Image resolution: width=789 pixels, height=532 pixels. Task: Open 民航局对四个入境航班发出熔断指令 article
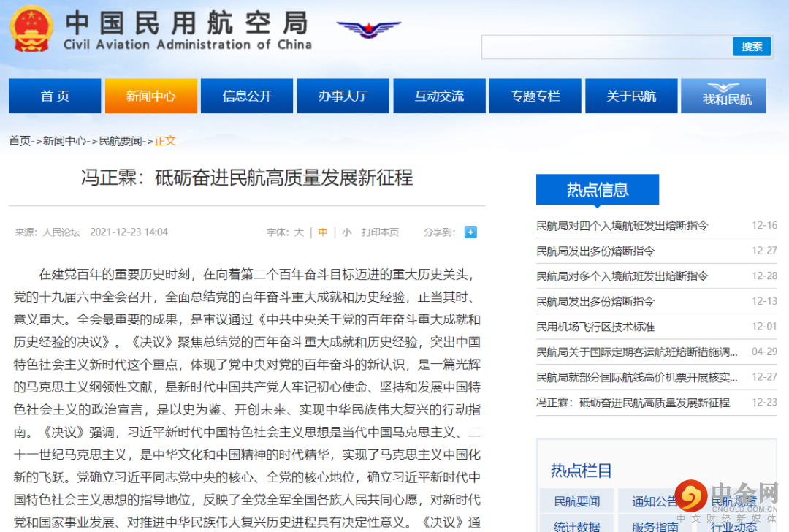(x=622, y=226)
